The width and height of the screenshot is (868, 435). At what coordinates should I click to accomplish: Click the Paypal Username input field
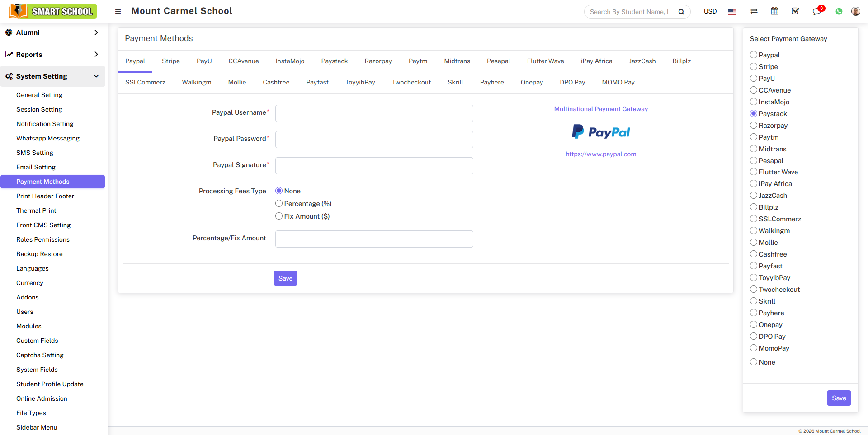374,113
